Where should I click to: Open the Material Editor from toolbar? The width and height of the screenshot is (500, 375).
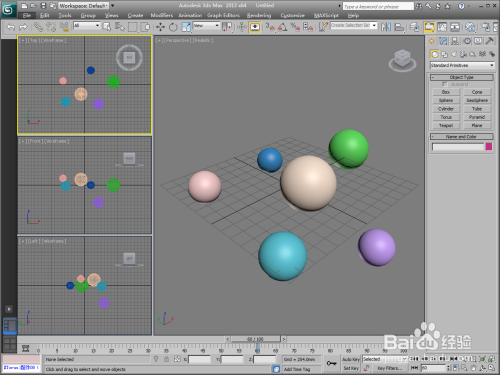[470, 27]
